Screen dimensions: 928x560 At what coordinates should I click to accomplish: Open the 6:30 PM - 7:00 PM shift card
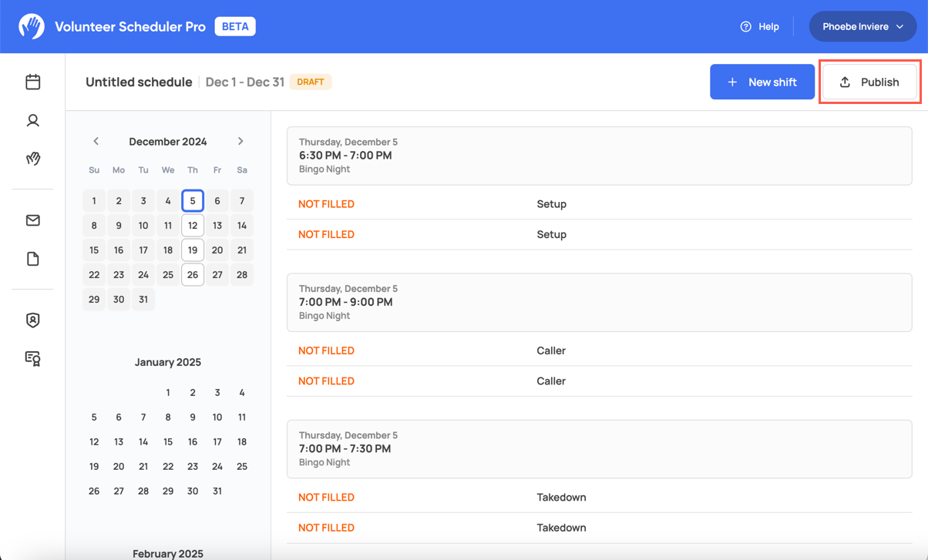pos(599,156)
